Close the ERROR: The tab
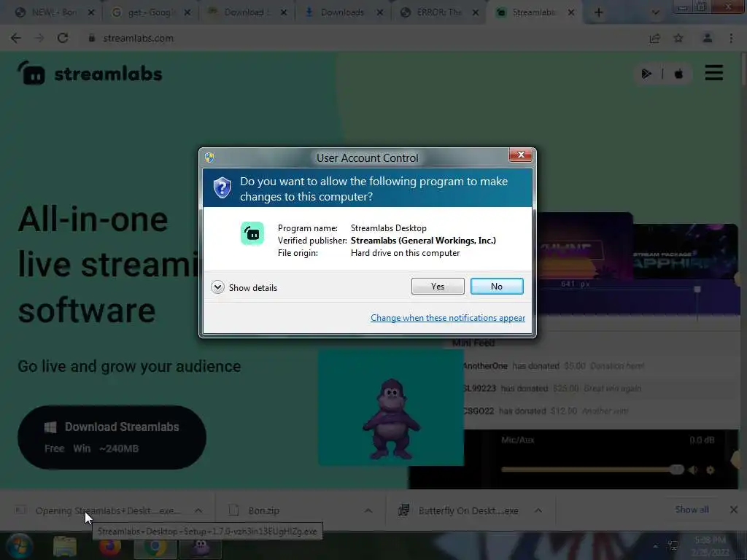This screenshot has width=747, height=560. coord(476,13)
